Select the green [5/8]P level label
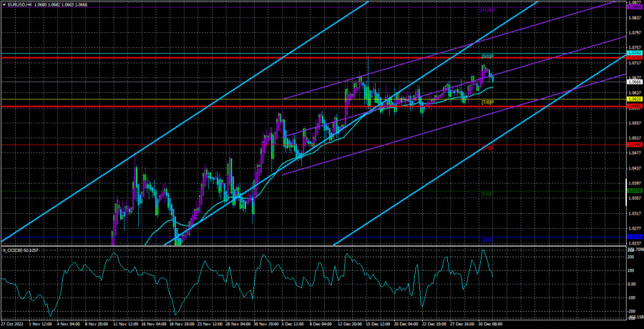The image size is (644, 329). [x=487, y=193]
